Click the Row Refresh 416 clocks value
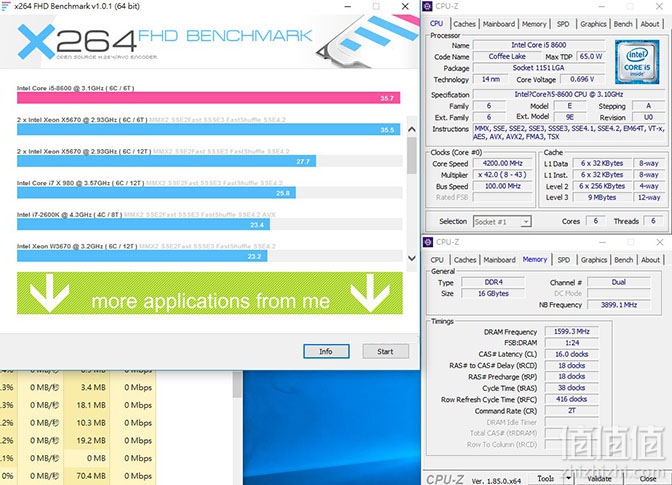This screenshot has height=485, width=672. [571, 399]
